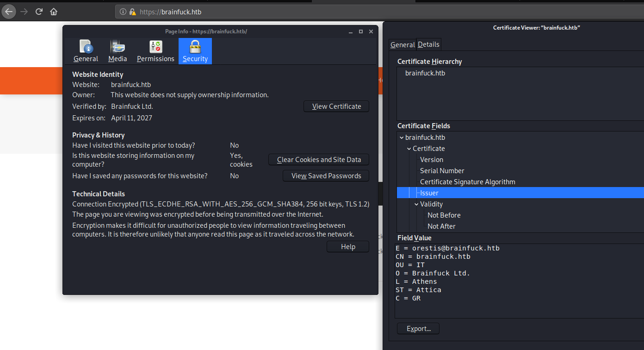Reload the brainfuck.htb page
644x350 pixels.
(39, 12)
